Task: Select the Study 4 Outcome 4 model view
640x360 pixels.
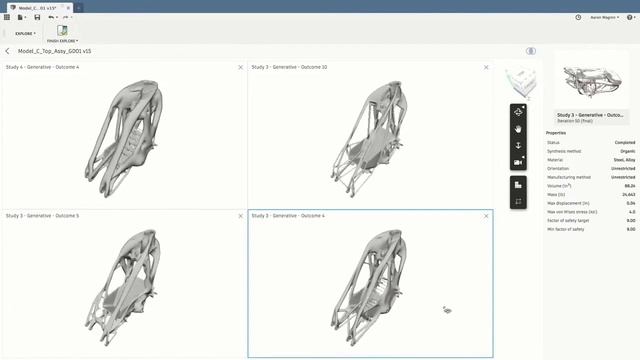Action: (x=124, y=138)
